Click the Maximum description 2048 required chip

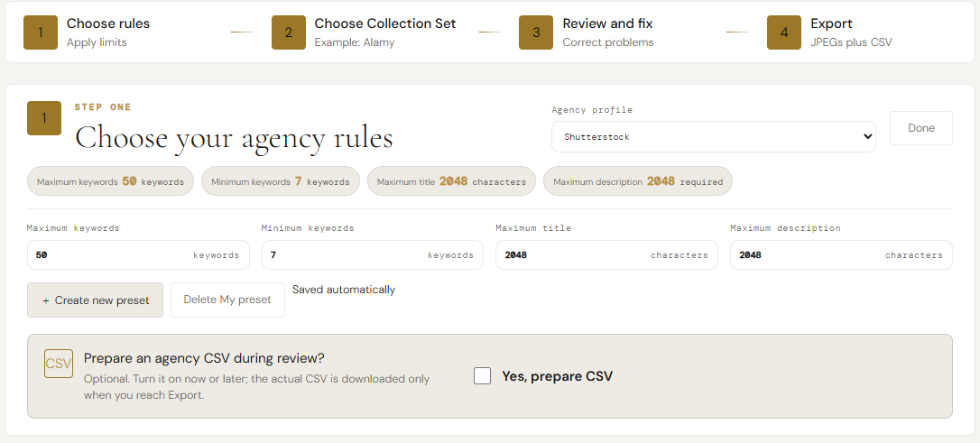tap(638, 181)
